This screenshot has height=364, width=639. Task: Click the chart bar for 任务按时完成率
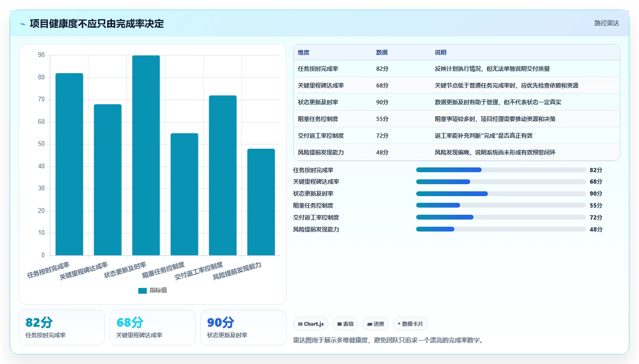(69, 164)
